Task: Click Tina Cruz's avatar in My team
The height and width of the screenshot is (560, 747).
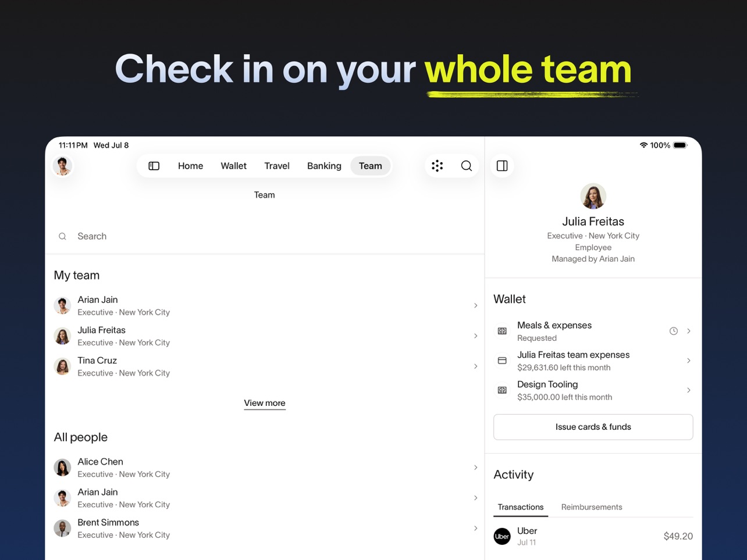Action: coord(63,366)
